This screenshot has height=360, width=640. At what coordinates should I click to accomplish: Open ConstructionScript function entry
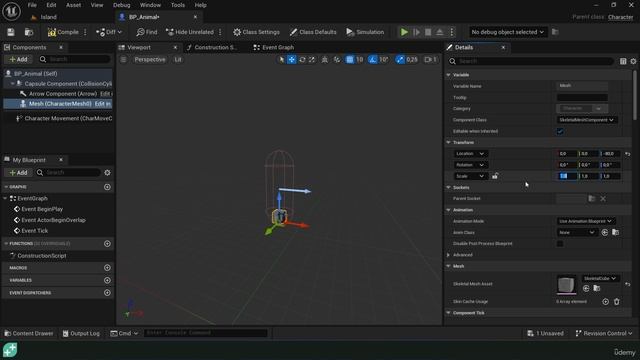click(x=42, y=256)
